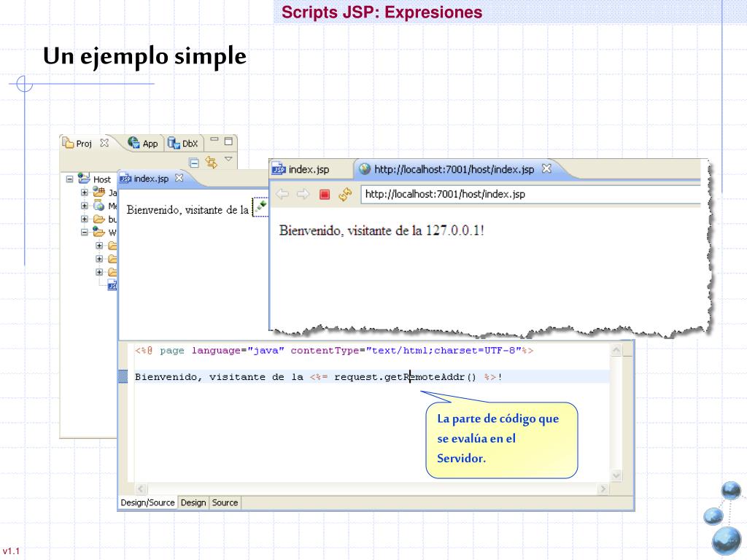Click the globe icon on the localhost browser tab
This screenshot has width=747, height=560.
click(365, 169)
